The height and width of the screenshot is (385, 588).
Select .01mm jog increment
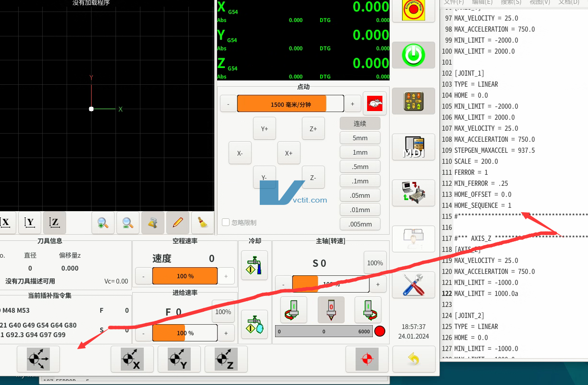click(360, 210)
